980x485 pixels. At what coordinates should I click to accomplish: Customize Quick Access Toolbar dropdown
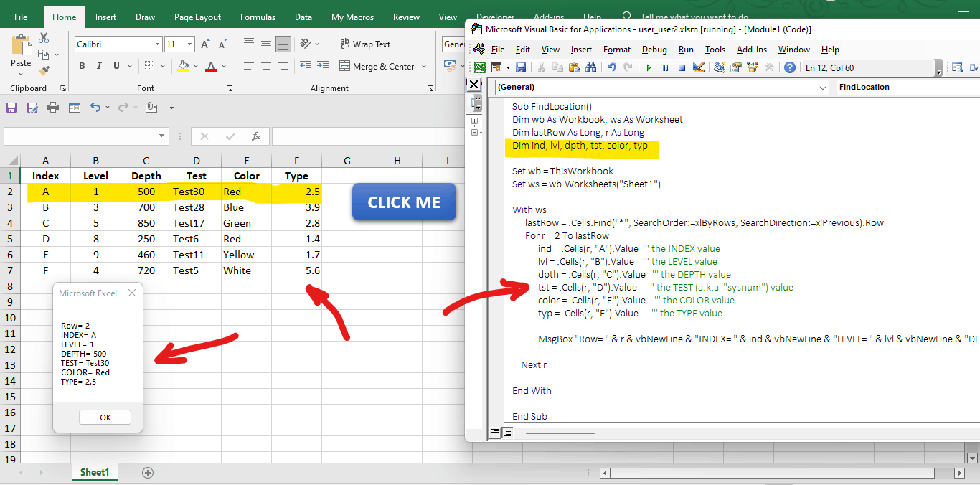pyautogui.click(x=171, y=108)
